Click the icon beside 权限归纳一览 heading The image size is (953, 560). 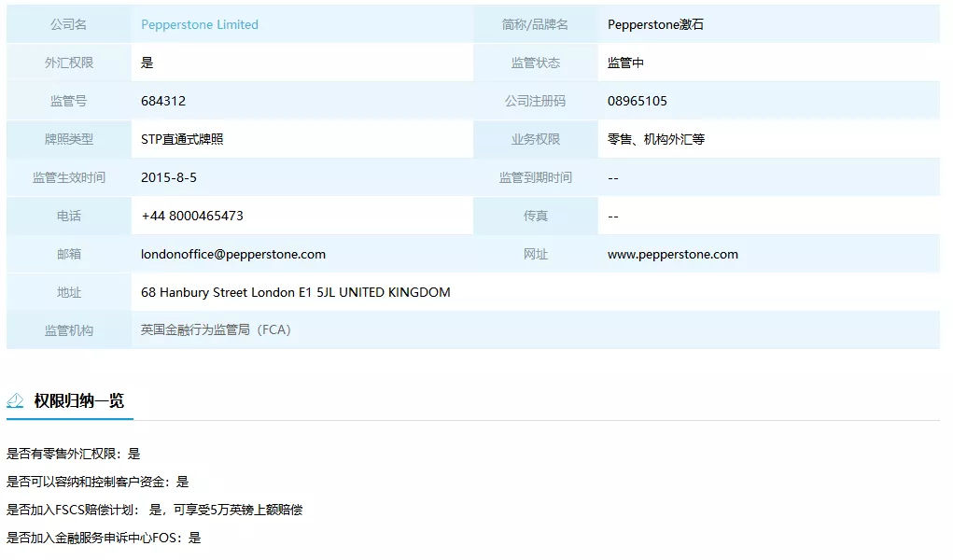[15, 400]
